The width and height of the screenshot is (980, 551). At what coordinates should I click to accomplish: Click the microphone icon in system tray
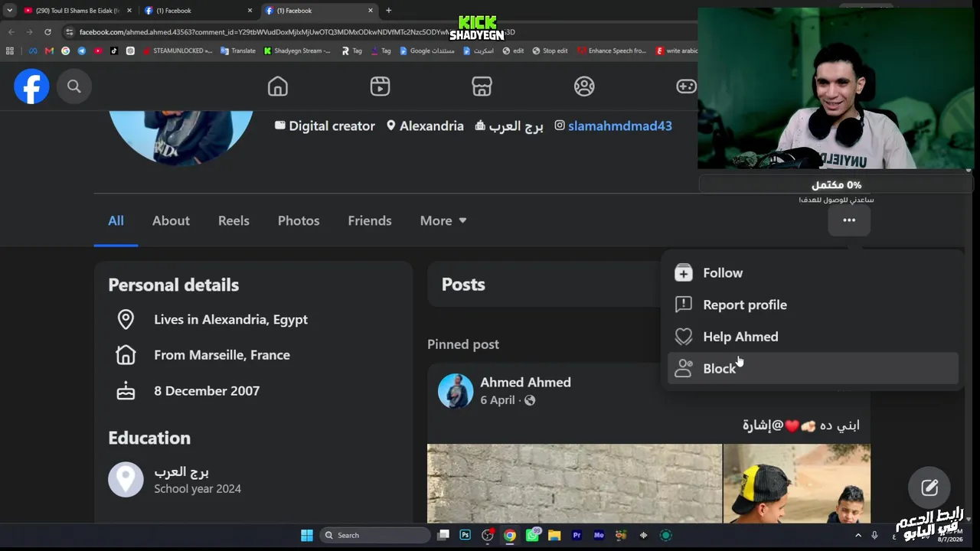point(874,535)
